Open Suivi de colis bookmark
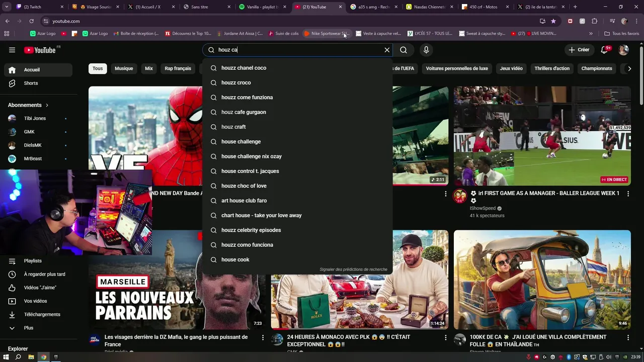Image resolution: width=644 pixels, height=362 pixels. (284, 34)
